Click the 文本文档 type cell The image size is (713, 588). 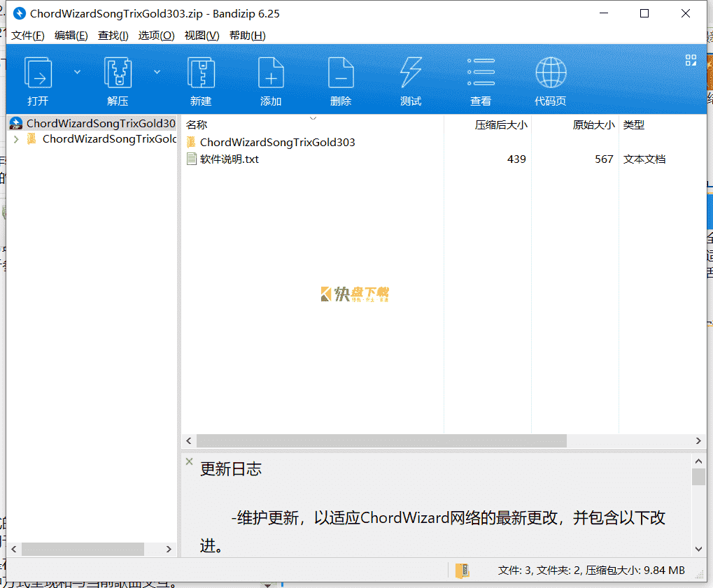tap(644, 159)
